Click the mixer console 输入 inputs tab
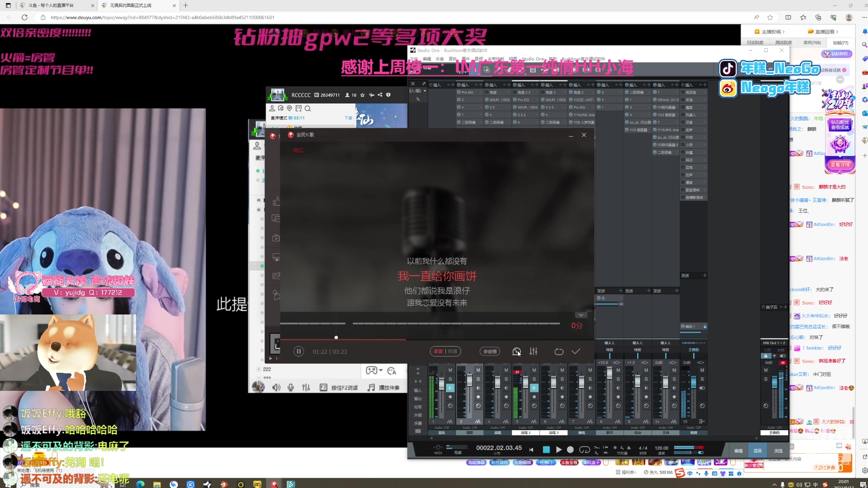 (x=418, y=391)
